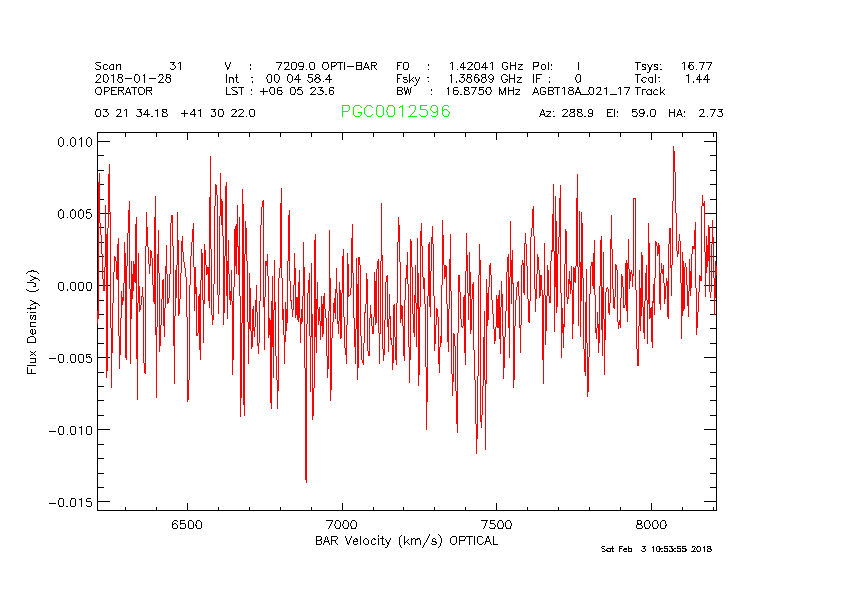The image size is (842, 595).
Task: Select the F0 1.42041 GHz rest frequency
Action: 459,66
